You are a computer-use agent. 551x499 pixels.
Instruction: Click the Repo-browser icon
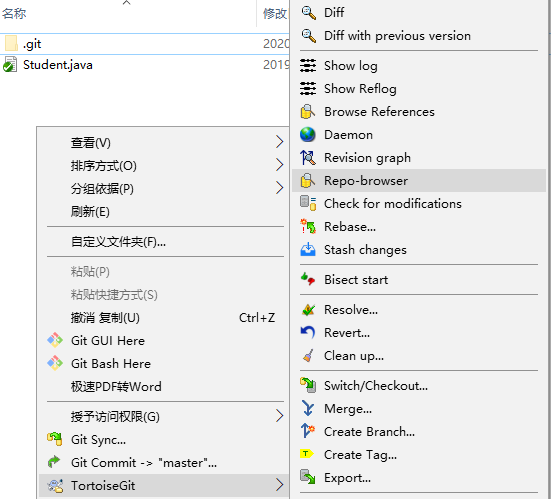(x=307, y=181)
